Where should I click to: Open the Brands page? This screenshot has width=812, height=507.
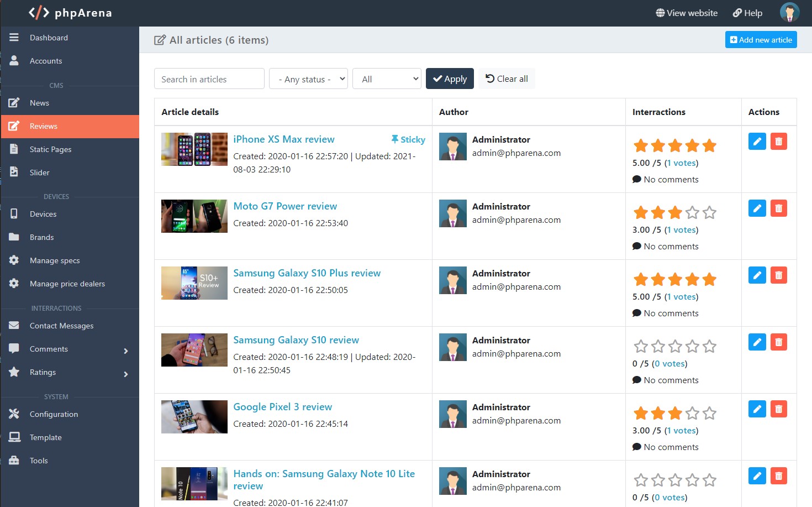(42, 237)
